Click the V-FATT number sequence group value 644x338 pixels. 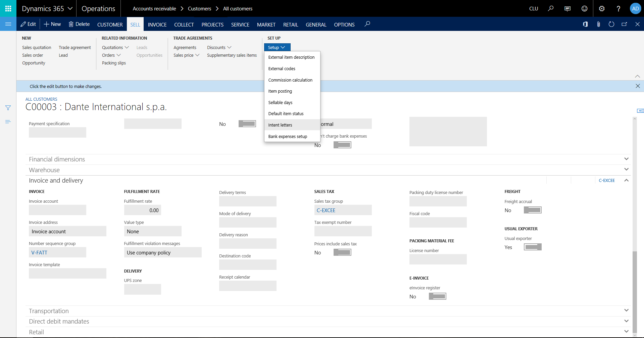(39, 252)
